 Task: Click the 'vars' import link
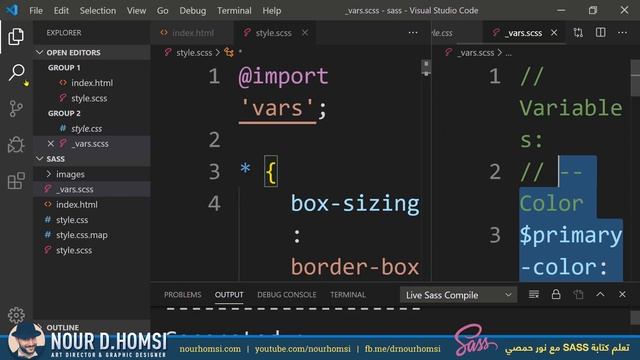pos(278,108)
